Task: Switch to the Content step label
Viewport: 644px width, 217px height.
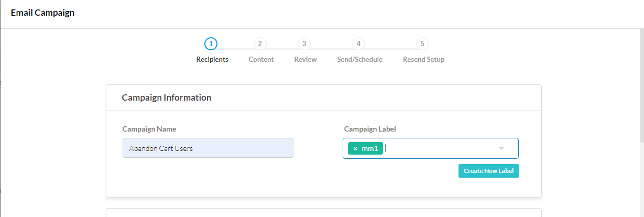Action: point(261,60)
